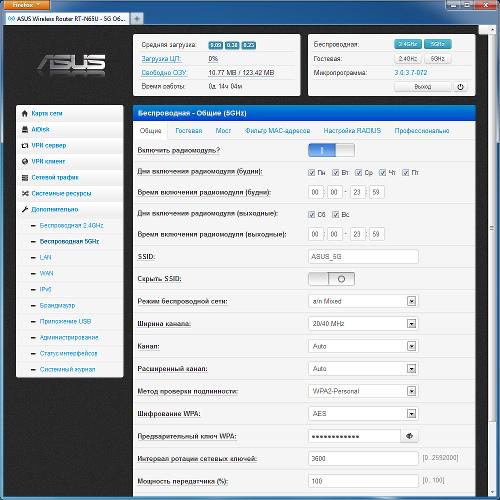Uncheck the Sunday (Вс) checkbox
Screen dimensions: 500x500
coord(335,214)
